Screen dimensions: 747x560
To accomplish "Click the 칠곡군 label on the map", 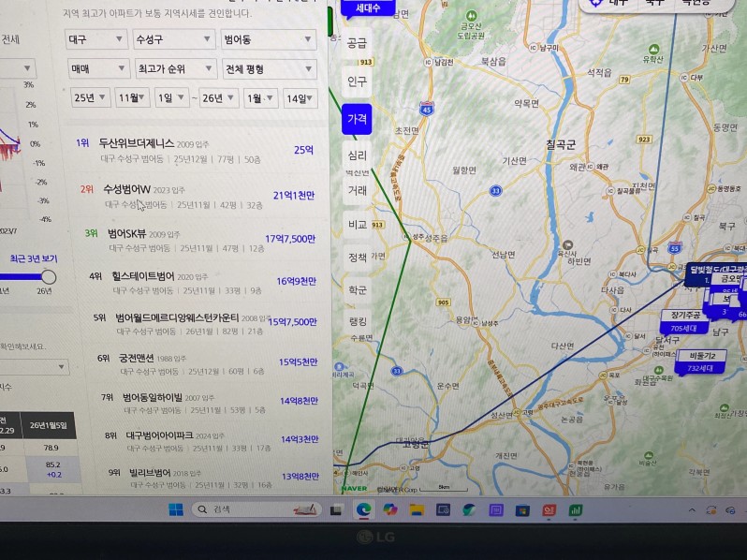I will pos(561,145).
